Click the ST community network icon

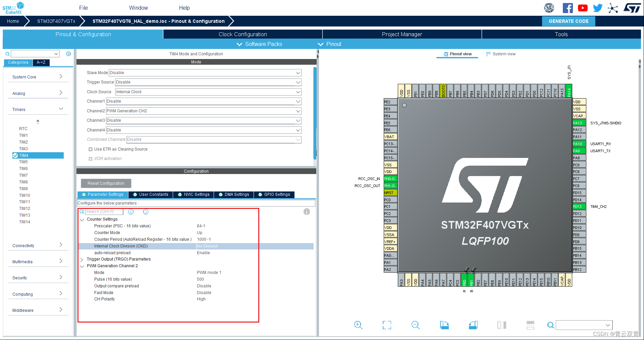coord(613,8)
